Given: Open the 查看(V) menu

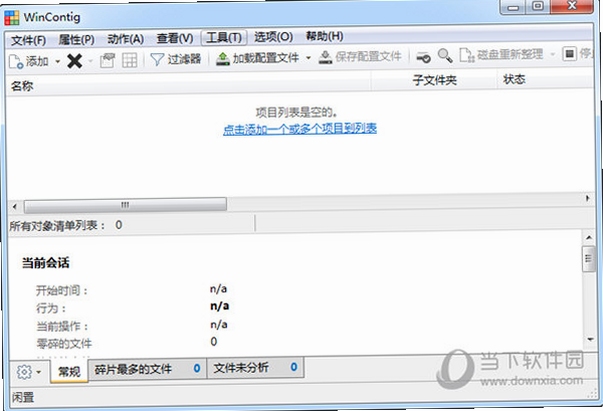Looking at the screenshot, I should tap(175, 38).
